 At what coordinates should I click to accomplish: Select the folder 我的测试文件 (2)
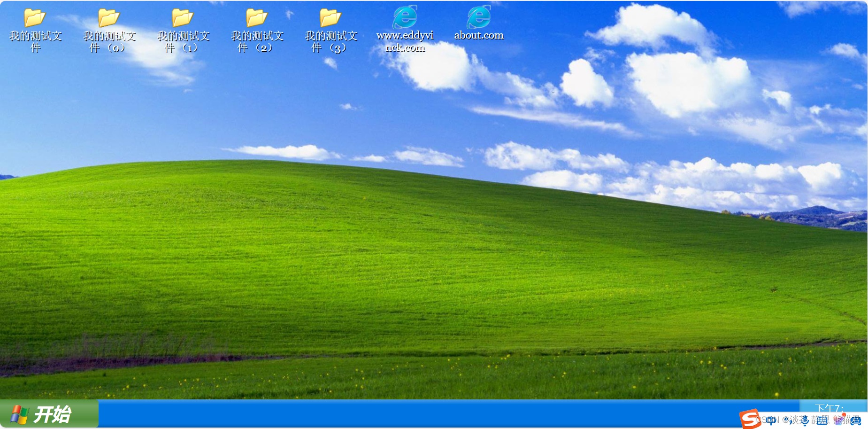click(257, 30)
